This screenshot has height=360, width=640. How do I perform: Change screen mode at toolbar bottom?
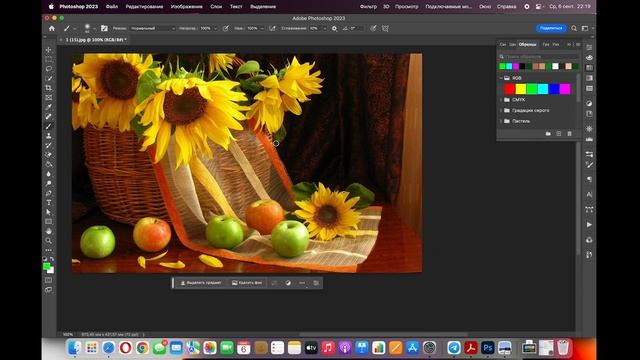[x=49, y=290]
